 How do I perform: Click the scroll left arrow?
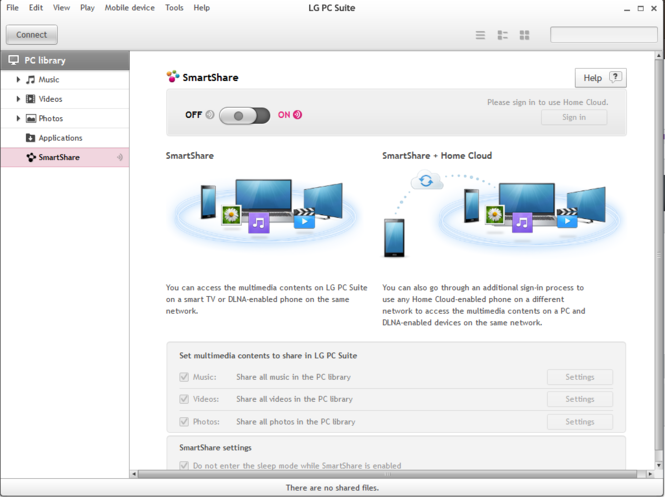[134, 474]
